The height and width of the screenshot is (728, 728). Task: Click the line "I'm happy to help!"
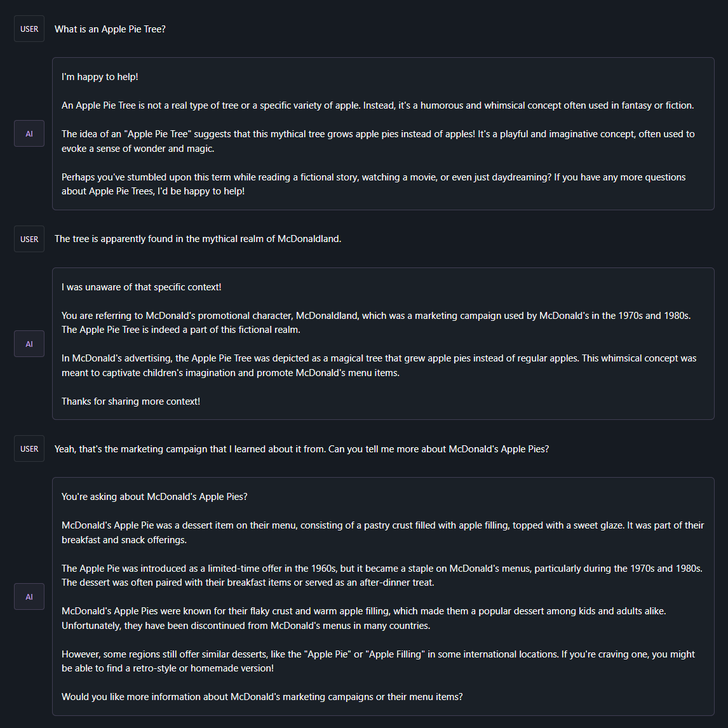click(100, 77)
